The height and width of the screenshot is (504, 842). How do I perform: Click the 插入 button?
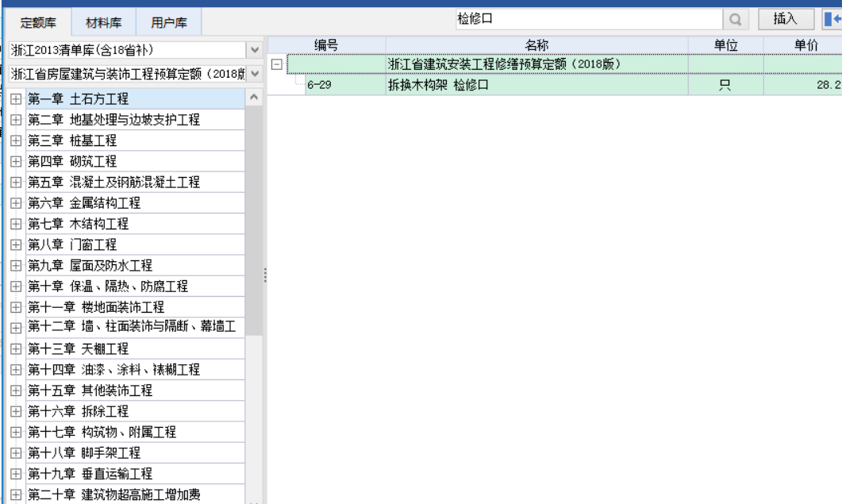pyautogui.click(x=786, y=19)
